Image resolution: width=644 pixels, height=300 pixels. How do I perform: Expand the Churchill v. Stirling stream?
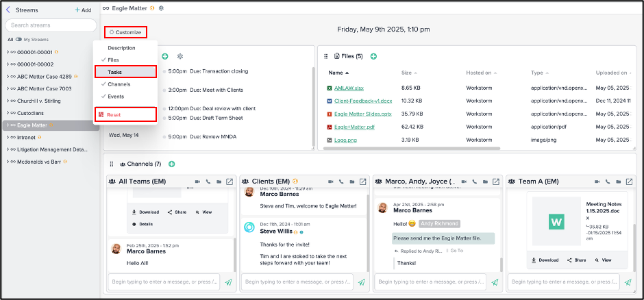pyautogui.click(x=7, y=101)
